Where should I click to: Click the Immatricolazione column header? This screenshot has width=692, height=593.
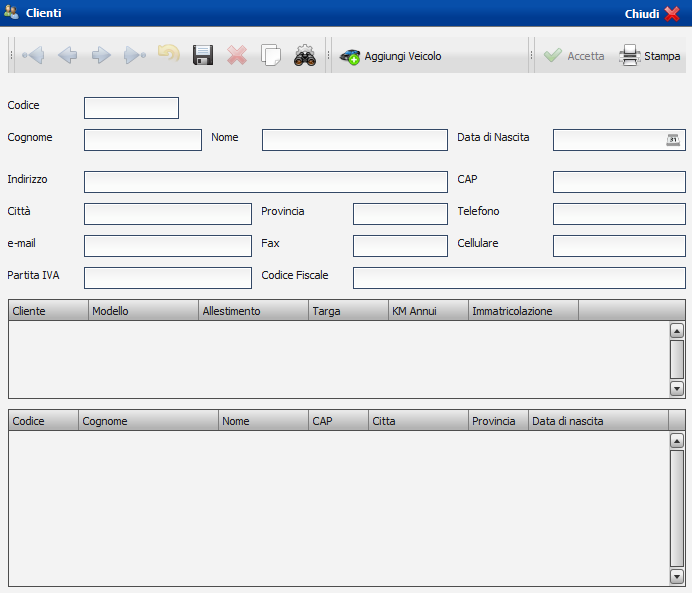(523, 311)
